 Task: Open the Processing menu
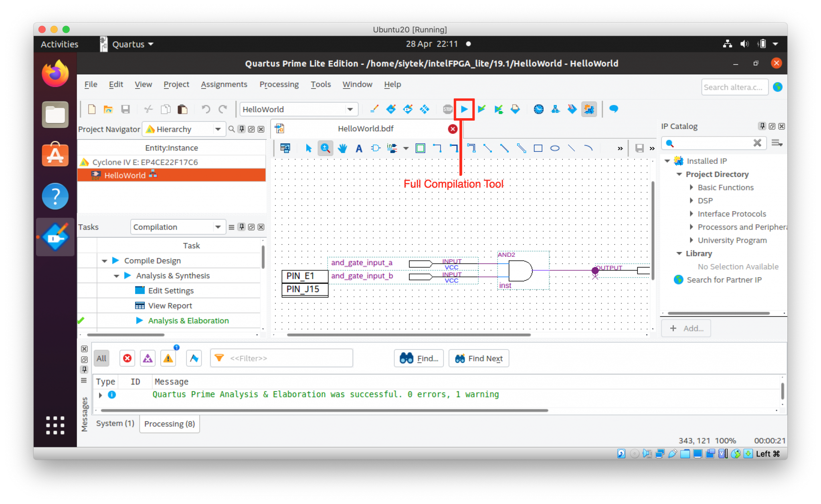pos(279,85)
